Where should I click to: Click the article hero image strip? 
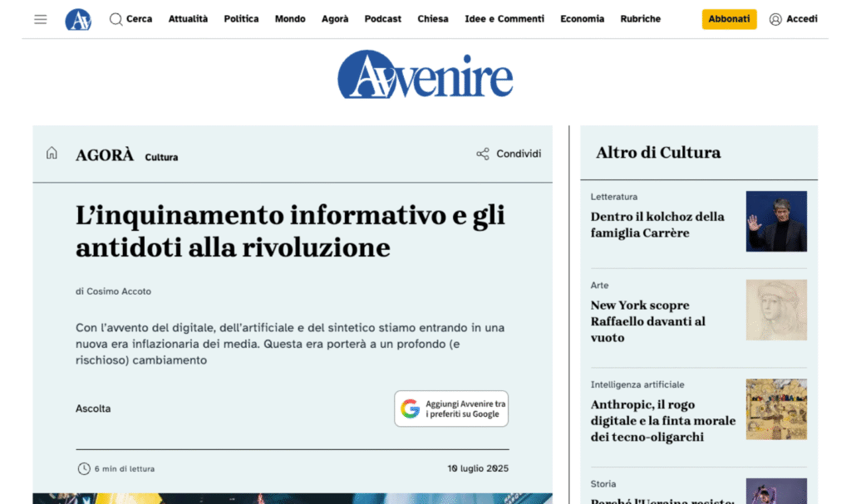pos(293,498)
